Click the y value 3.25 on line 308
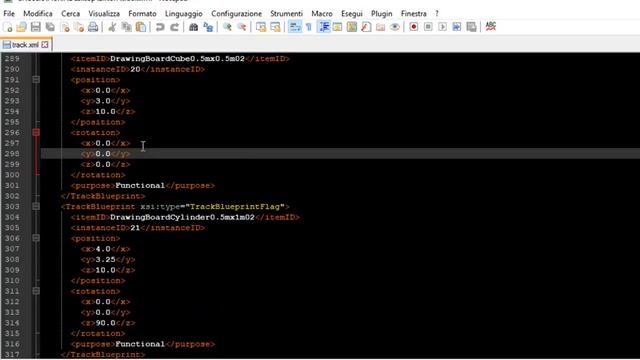This screenshot has height=360, width=640. 105,259
